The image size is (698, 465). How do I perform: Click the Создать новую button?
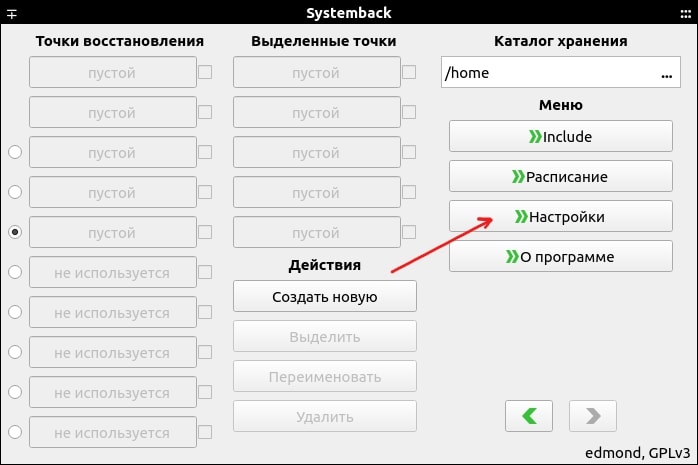(325, 296)
